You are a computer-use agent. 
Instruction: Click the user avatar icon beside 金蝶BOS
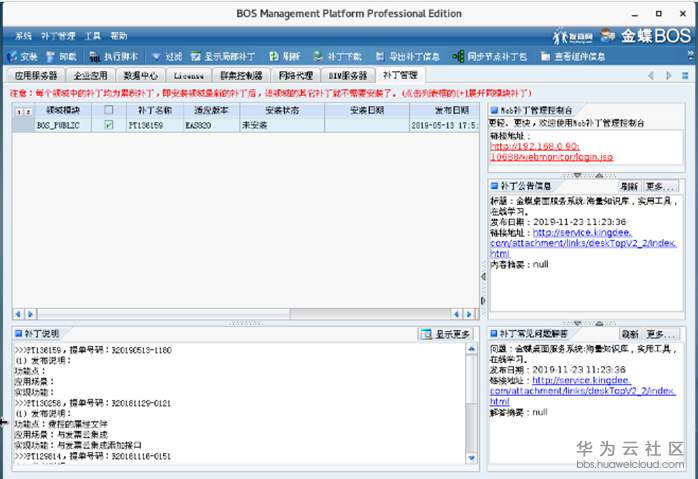[x=608, y=36]
